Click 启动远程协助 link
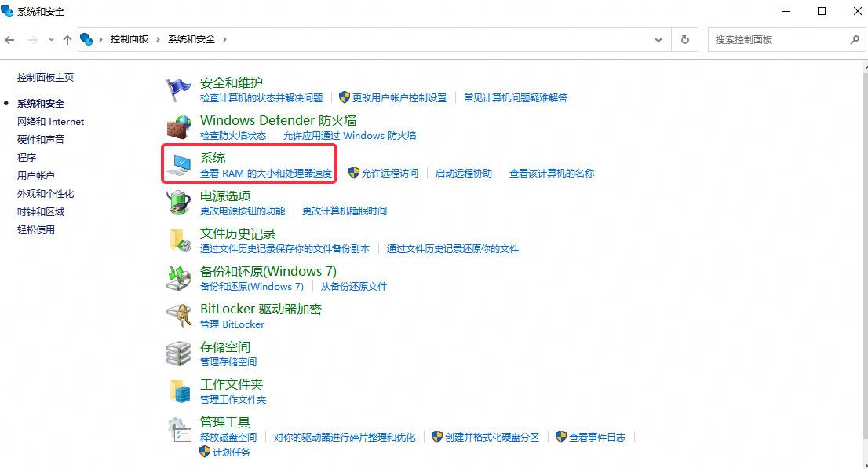Viewport: 868px width, 469px height. [463, 173]
